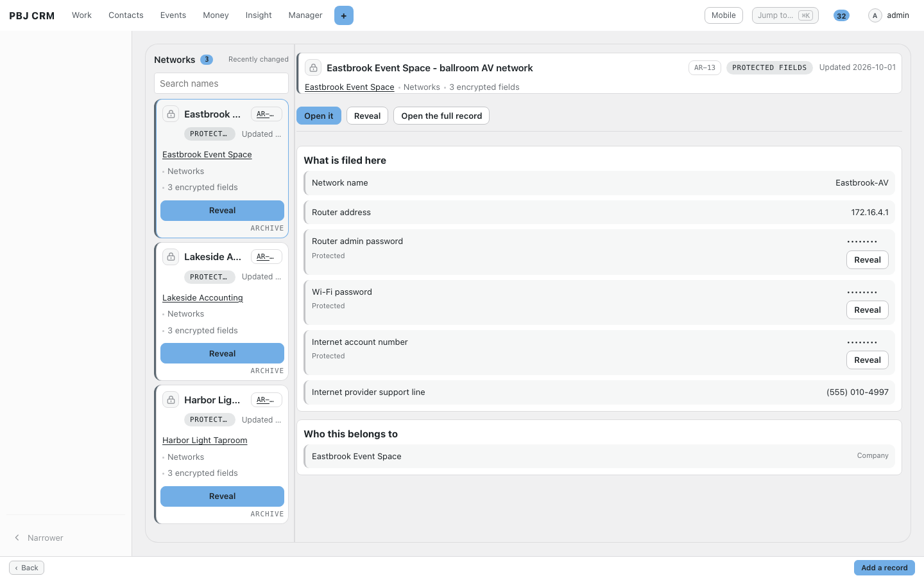Click the PROTECTED FIELDS badge in header
The height and width of the screenshot is (578, 924).
pos(769,67)
